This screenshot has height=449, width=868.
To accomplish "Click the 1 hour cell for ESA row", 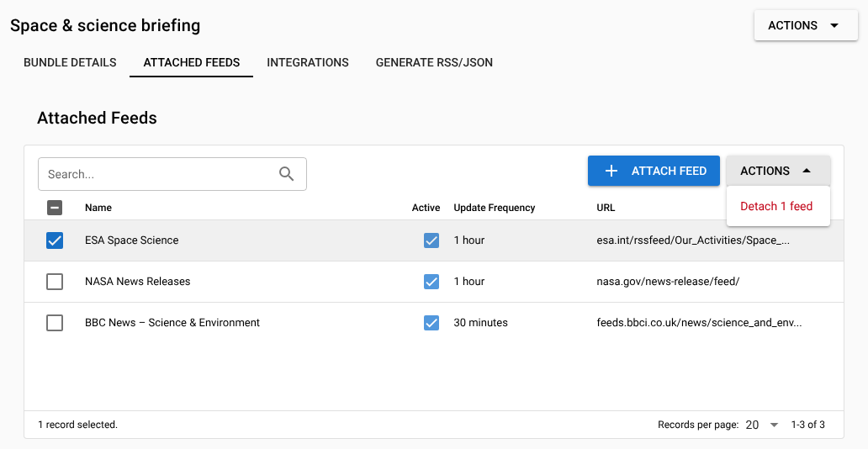I will pos(468,240).
